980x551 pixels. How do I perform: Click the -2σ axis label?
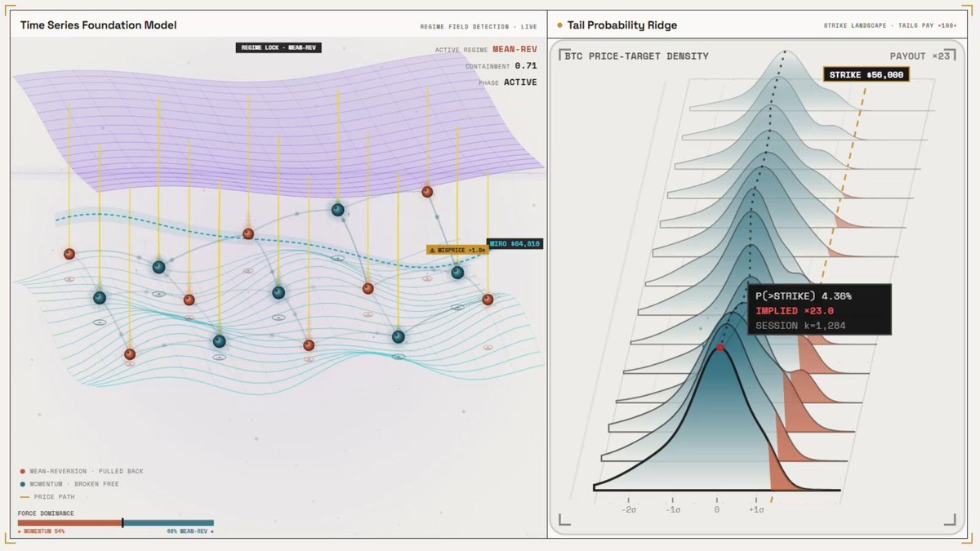pyautogui.click(x=629, y=509)
